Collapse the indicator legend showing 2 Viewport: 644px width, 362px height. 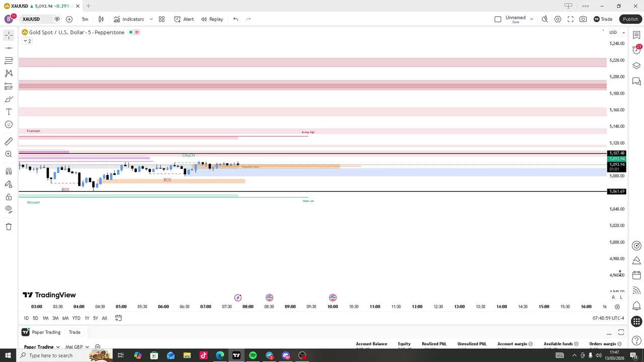[27, 41]
